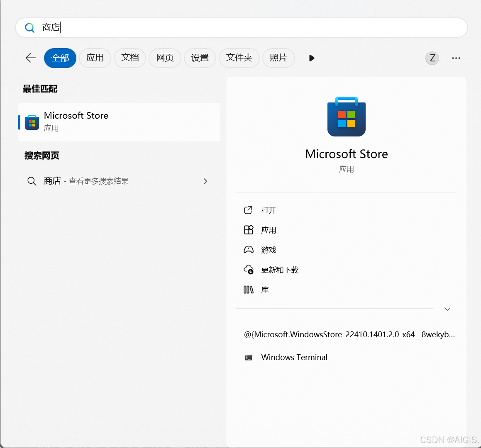
Task: Collapse the actions list with the chevron
Action: [x=447, y=309]
